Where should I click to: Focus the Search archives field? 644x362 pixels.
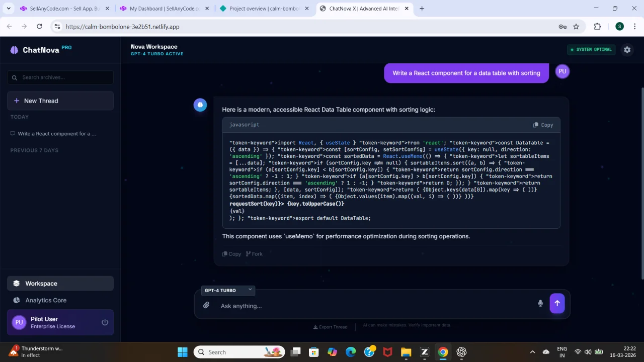pos(60,77)
